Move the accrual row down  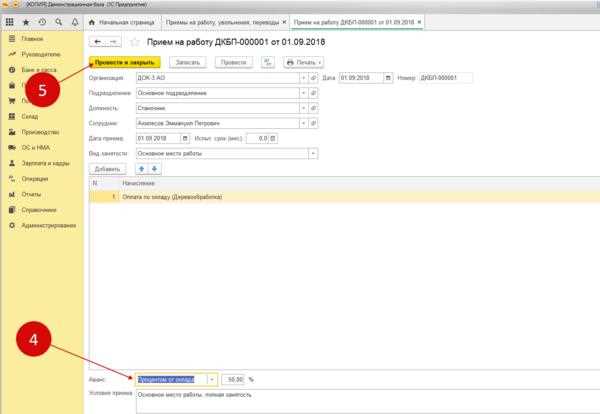155,169
